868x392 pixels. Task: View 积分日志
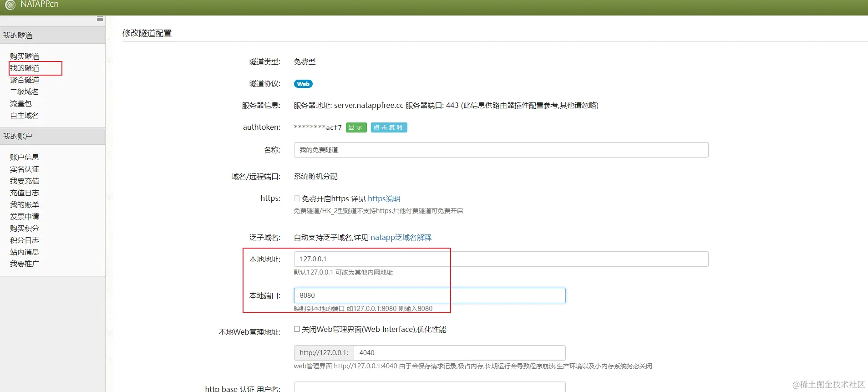pyautogui.click(x=25, y=240)
